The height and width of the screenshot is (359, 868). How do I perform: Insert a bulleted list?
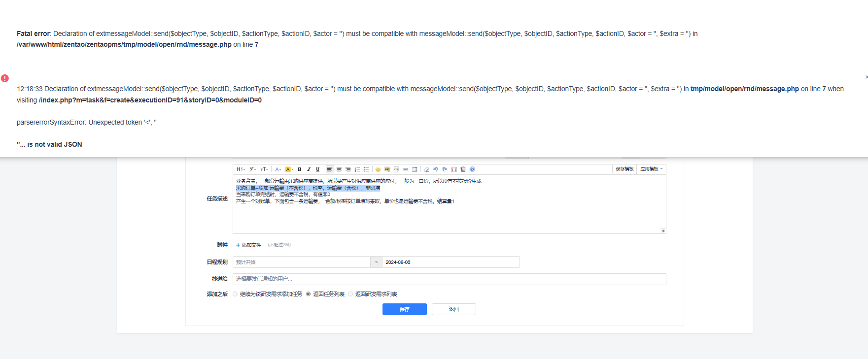coord(366,169)
